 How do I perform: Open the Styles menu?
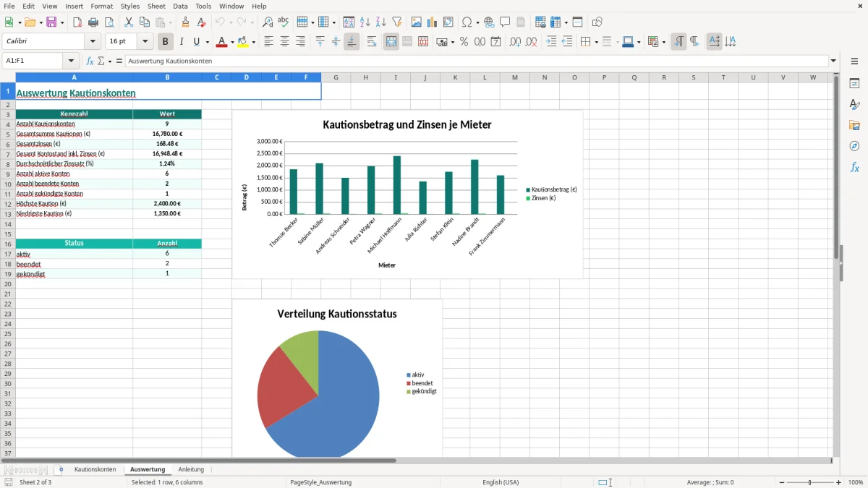130,6
